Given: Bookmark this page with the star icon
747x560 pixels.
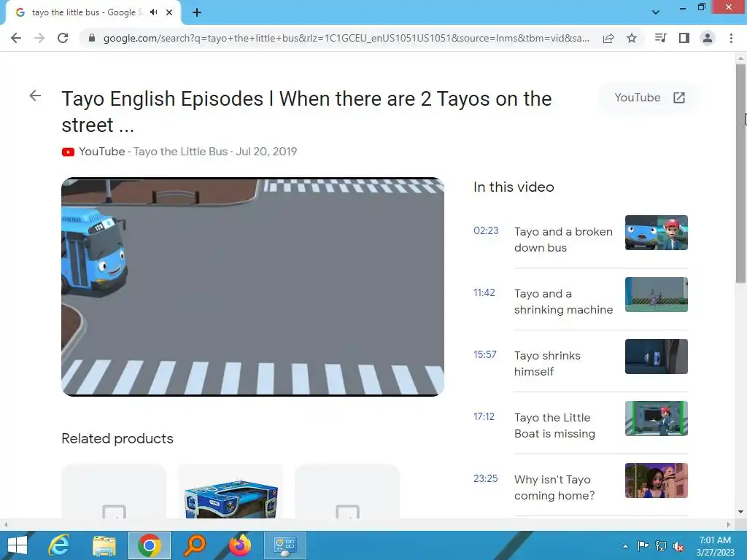Looking at the screenshot, I should 632,38.
